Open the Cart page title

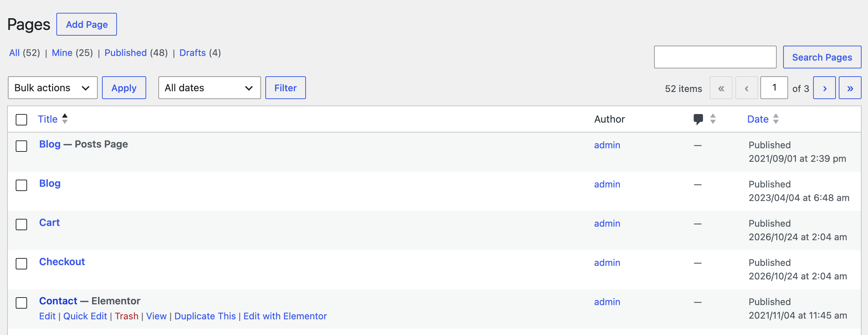click(x=50, y=223)
